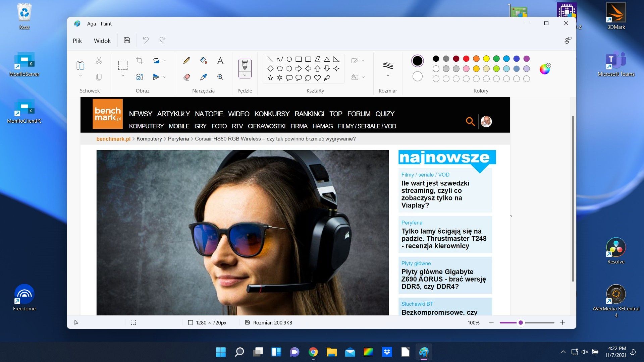Open the Rozmiar line size dropdown

coord(388,76)
